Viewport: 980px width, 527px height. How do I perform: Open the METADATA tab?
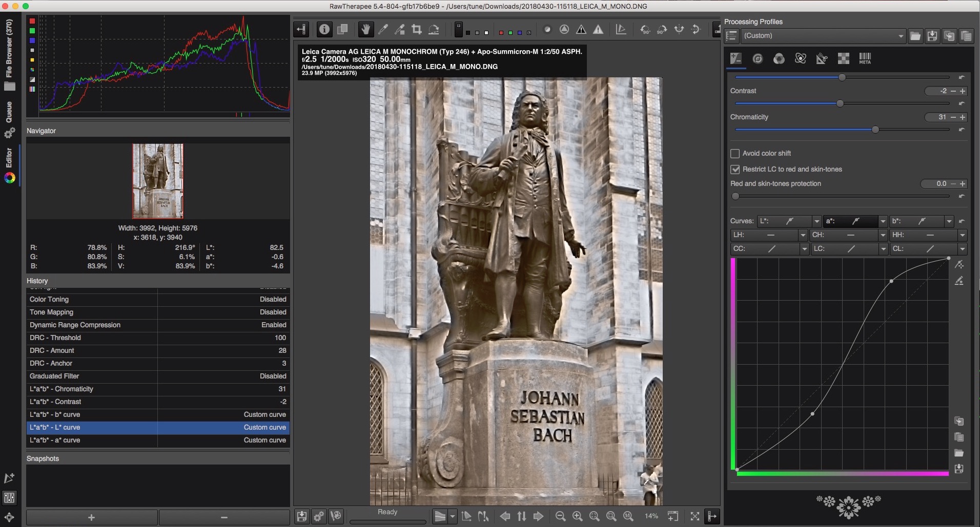(x=866, y=58)
